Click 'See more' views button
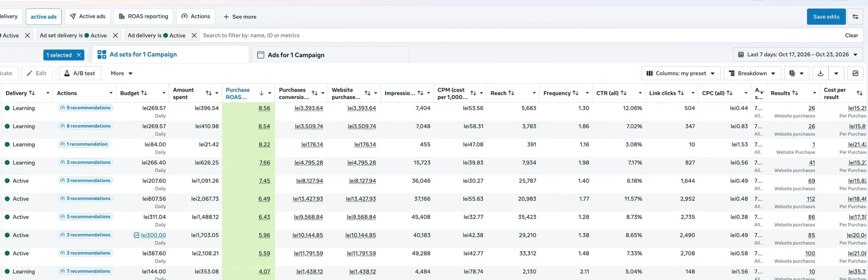868x280 pixels. (240, 17)
